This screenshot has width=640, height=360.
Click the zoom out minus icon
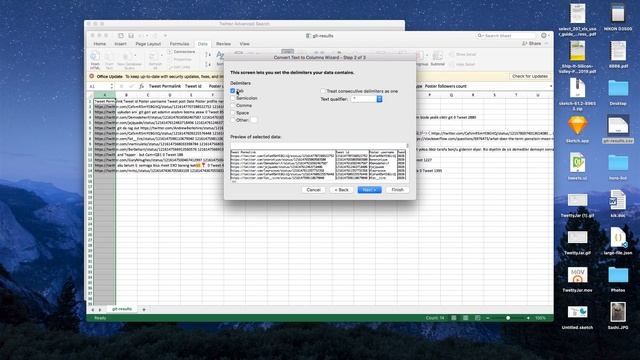488,318
